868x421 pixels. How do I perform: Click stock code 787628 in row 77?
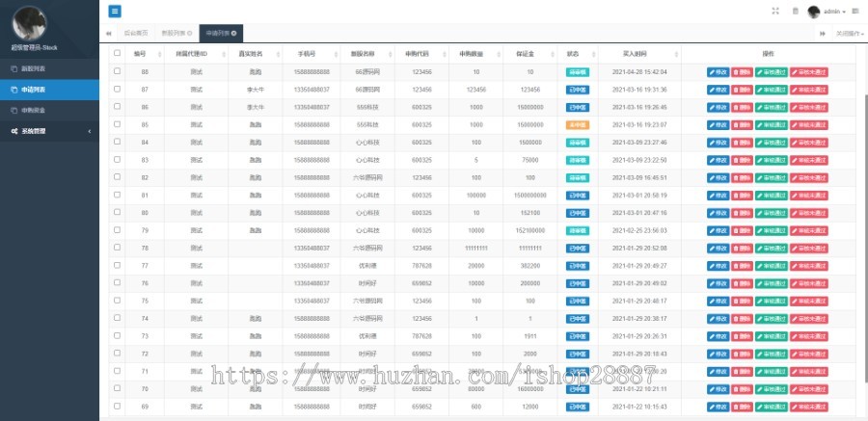421,266
